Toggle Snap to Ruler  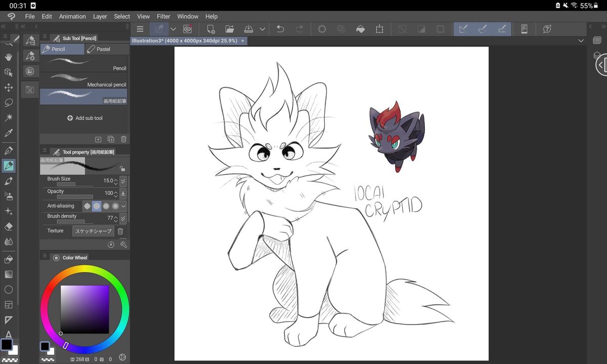[463, 29]
